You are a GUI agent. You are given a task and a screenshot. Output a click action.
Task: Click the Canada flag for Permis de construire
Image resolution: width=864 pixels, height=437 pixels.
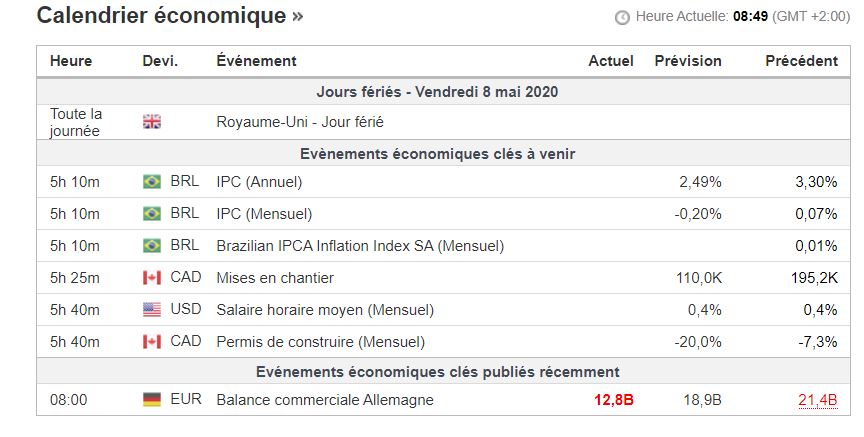coord(152,342)
